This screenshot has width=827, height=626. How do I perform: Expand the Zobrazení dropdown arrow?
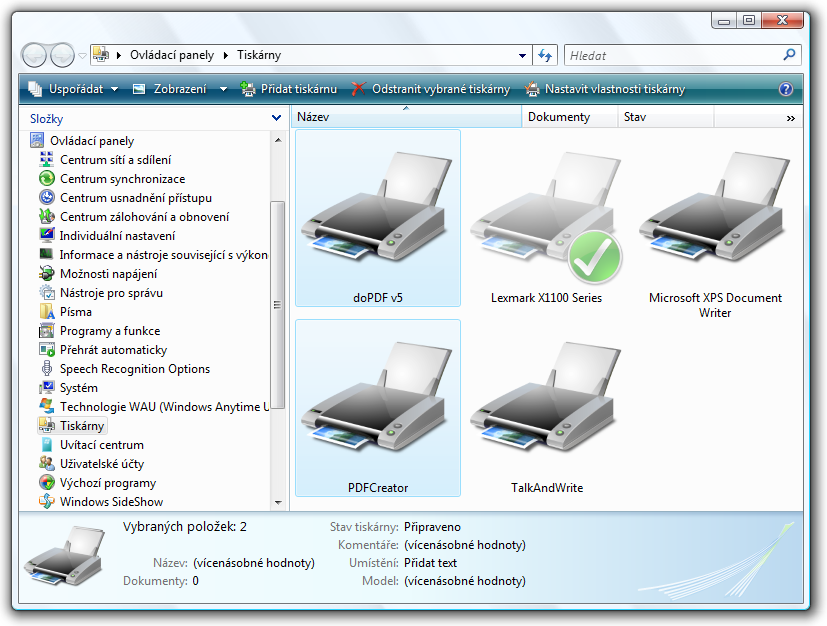coord(223,89)
